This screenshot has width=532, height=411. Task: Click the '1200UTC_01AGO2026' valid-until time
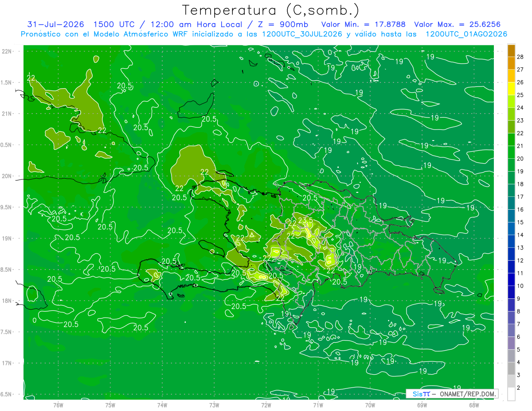tap(466, 34)
